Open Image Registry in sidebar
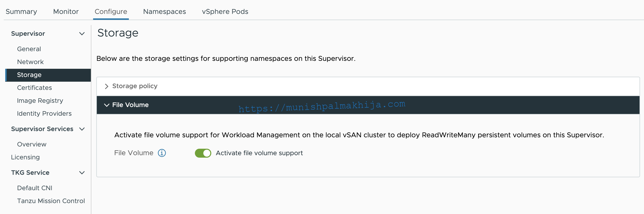The image size is (644, 214). (x=40, y=101)
